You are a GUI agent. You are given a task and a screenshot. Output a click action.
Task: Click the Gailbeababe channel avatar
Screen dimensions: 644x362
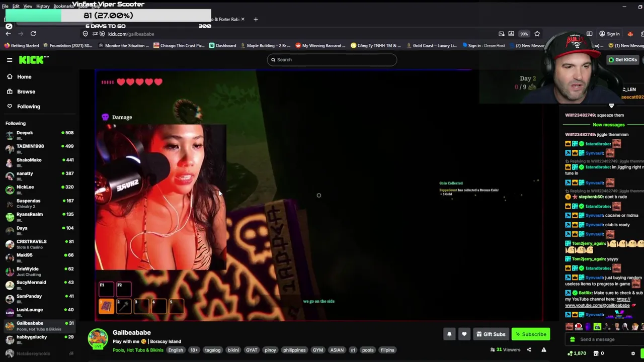coord(98,339)
